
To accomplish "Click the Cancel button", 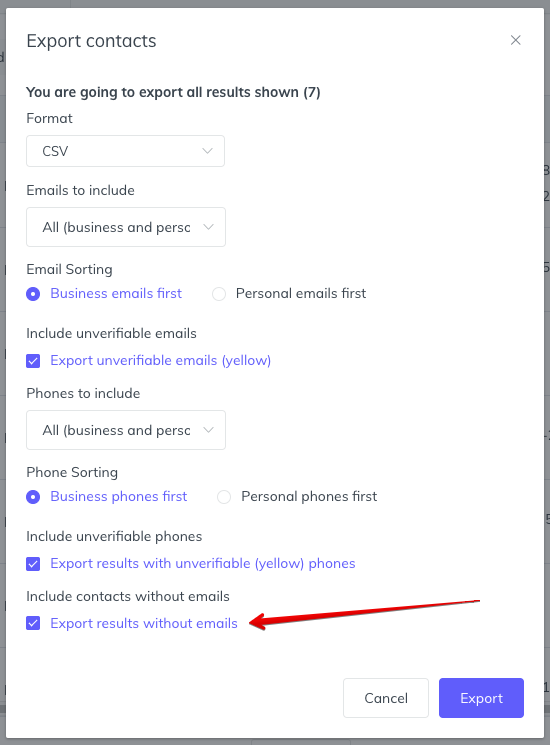I will coord(386,698).
